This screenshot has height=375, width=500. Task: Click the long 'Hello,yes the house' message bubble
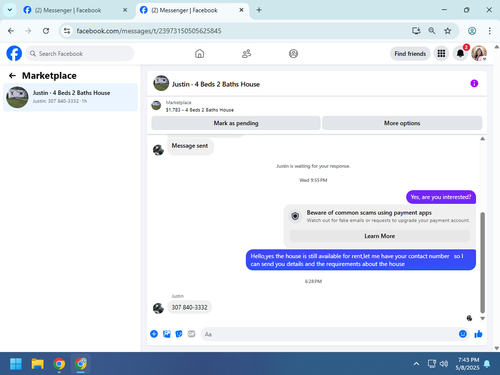point(361,260)
